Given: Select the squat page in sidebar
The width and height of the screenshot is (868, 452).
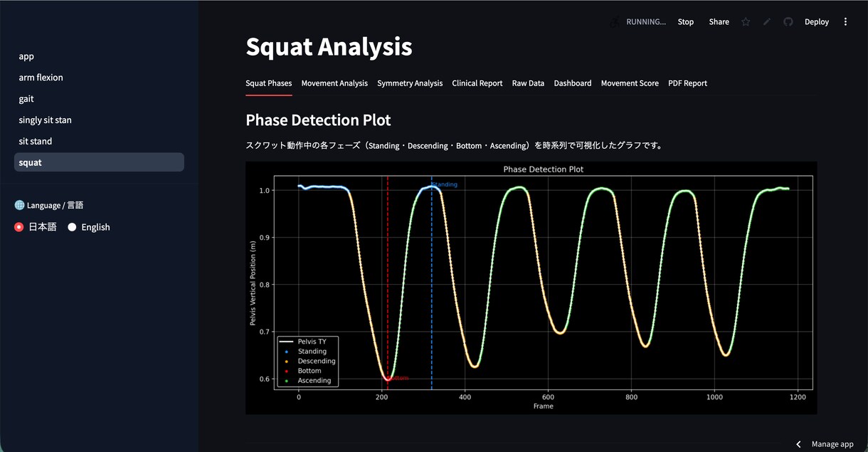Looking at the screenshot, I should pos(99,162).
